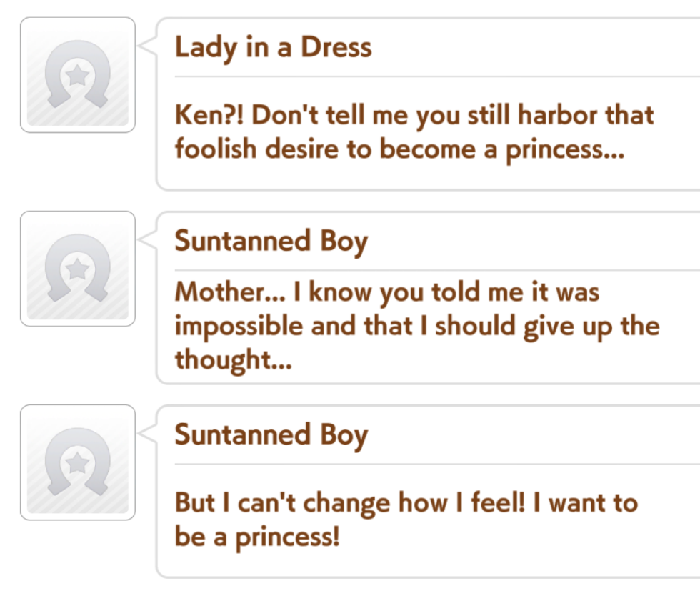Click the Lady in a Dress horseshoe avatar
The image size is (700, 591).
click(x=77, y=75)
